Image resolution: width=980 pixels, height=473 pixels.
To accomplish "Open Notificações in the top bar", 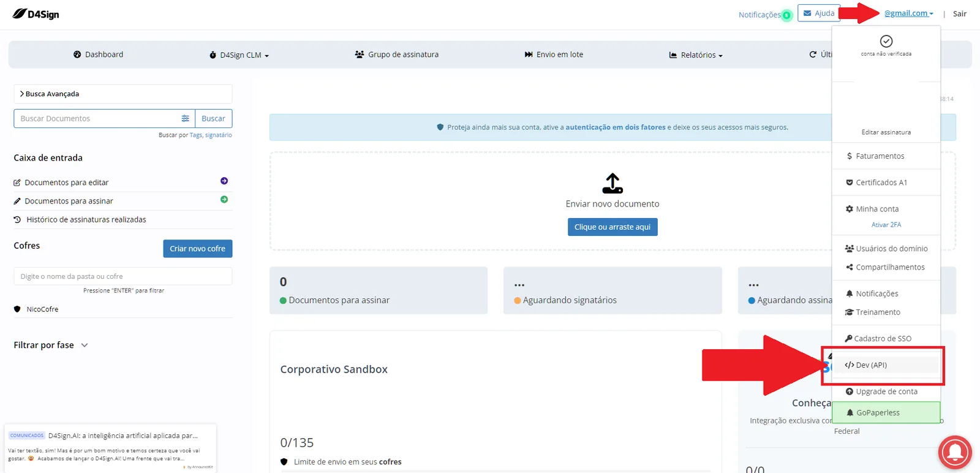I will (759, 15).
